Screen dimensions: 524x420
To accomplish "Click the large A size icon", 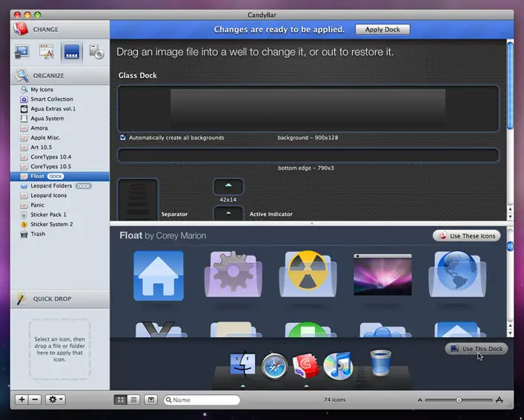I will pos(500,400).
